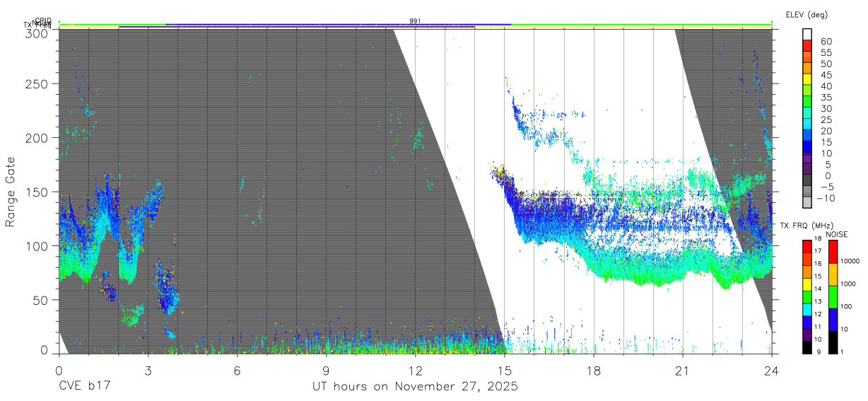Select the yellow swatch in TX FRQ bar
Screen dimensions: 868x401
807,283
